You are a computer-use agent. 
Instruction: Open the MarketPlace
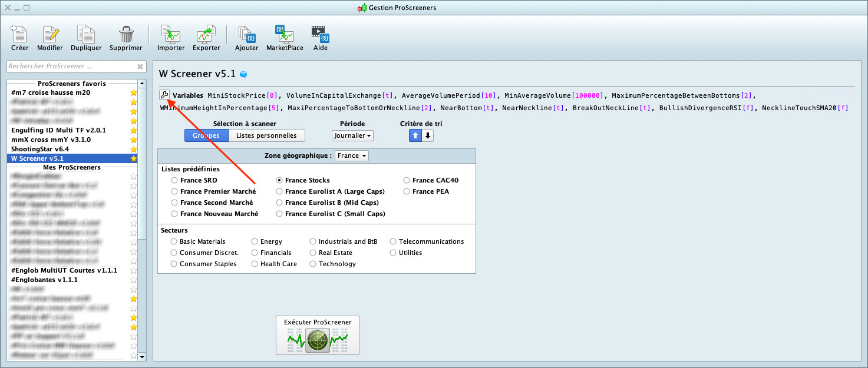coord(285,38)
